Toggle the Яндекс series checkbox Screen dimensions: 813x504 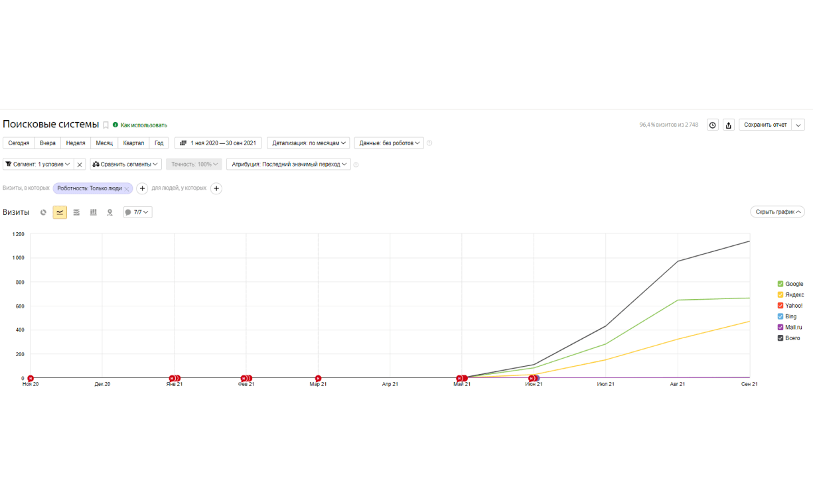(780, 294)
